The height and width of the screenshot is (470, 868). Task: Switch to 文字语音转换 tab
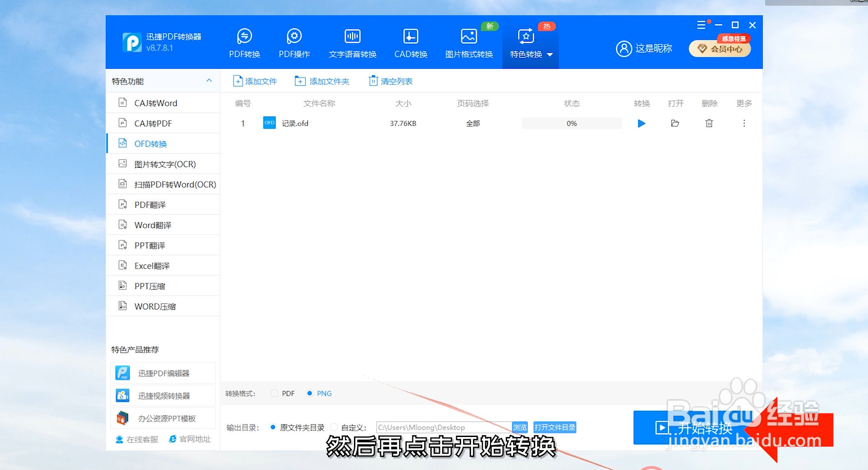pos(352,43)
